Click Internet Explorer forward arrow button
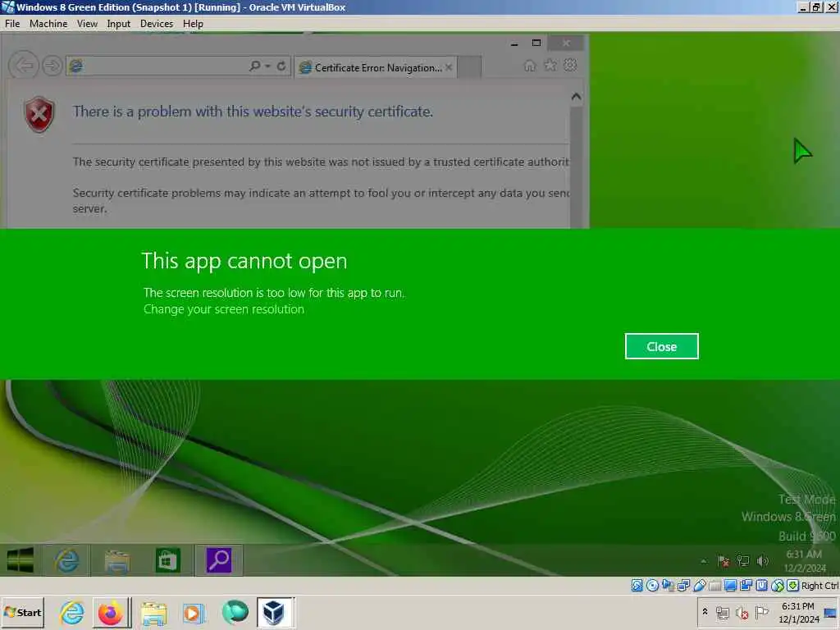840x630 pixels. [x=52, y=66]
